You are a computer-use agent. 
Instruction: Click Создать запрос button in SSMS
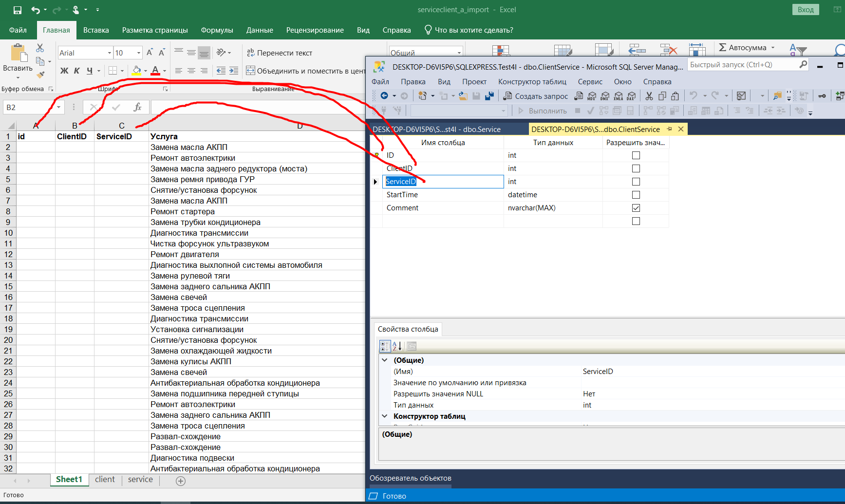(x=536, y=96)
